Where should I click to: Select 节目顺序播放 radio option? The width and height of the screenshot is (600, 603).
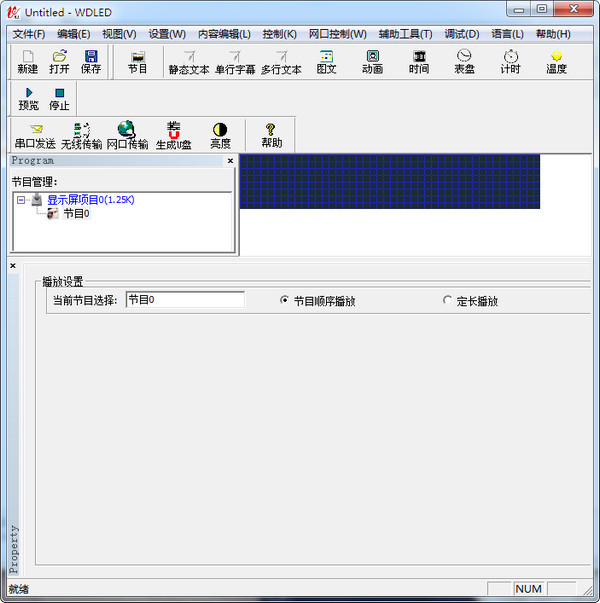(x=285, y=300)
